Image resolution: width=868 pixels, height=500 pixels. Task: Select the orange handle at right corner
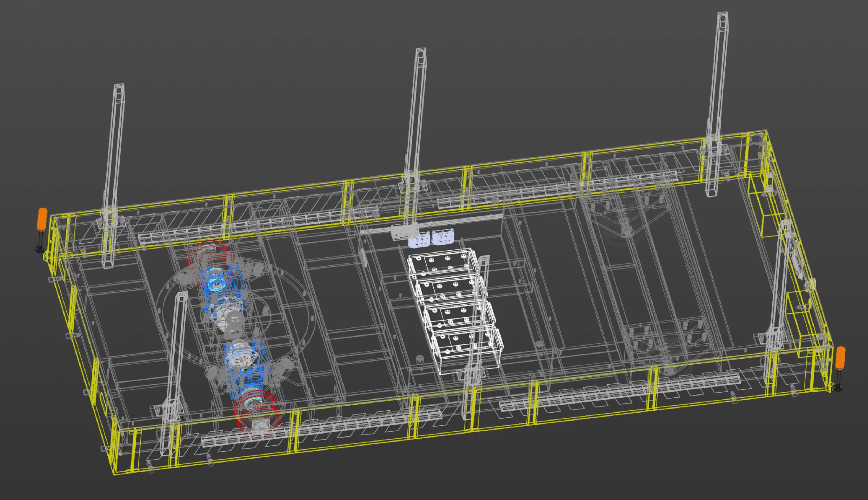tap(841, 358)
